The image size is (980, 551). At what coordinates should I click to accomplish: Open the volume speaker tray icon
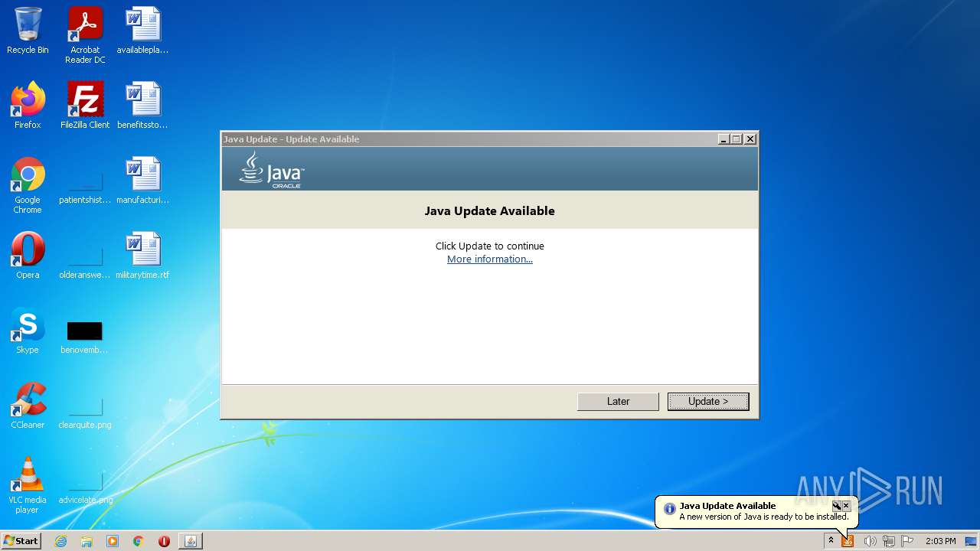[x=870, y=541]
